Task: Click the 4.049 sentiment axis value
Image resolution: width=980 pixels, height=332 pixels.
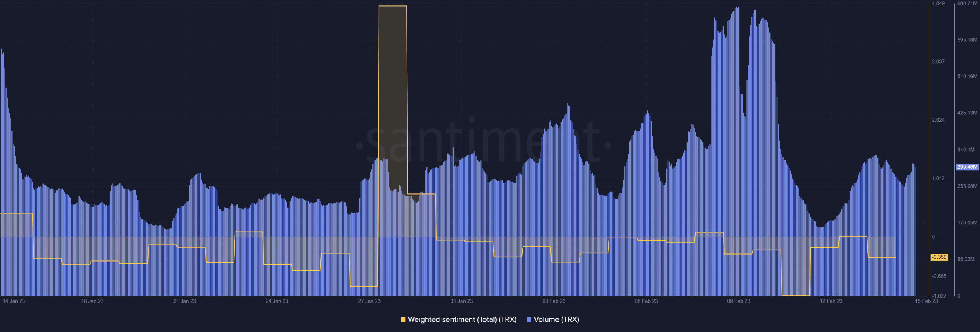Action: [938, 3]
